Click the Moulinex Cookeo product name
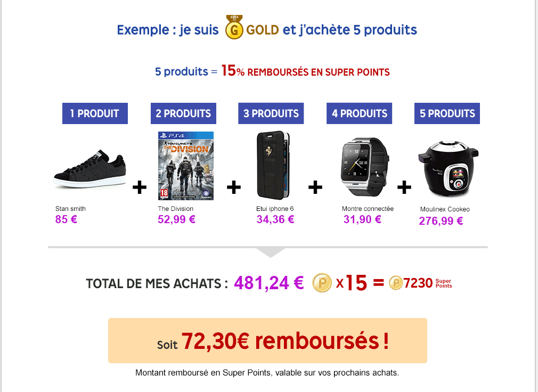Viewport: 538px width, 392px height. point(445,209)
